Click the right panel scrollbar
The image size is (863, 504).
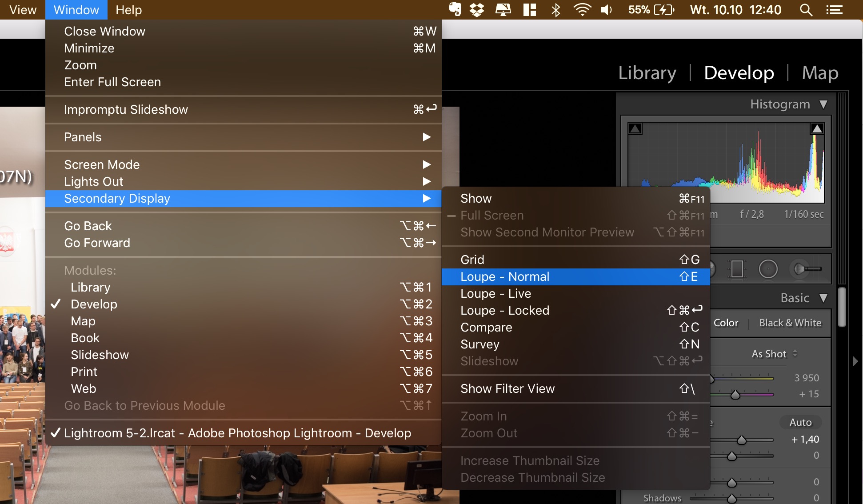point(842,307)
